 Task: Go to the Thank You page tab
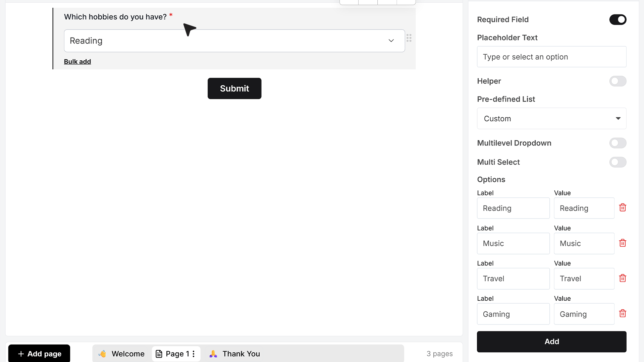point(235,354)
